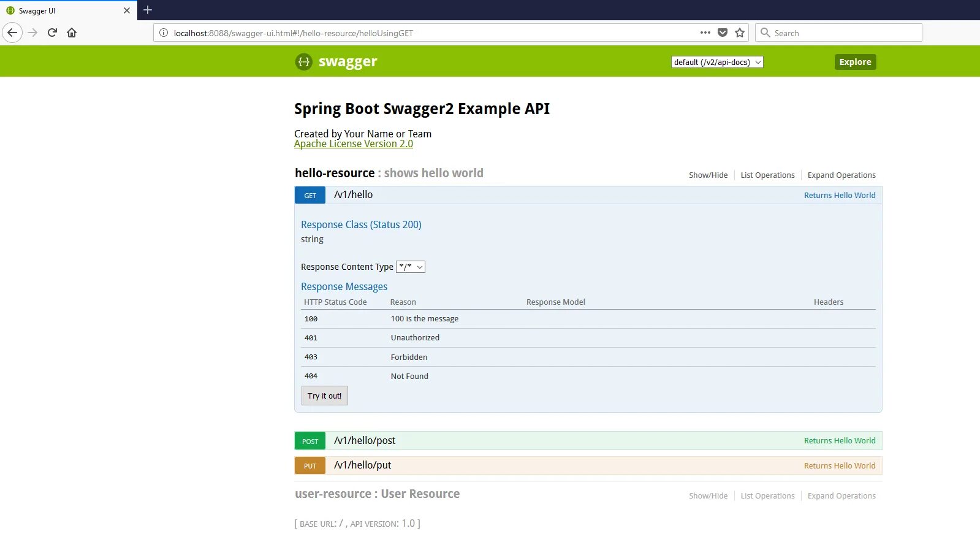Click the 'string' response class value
Image resolution: width=980 pixels, height=547 pixels.
(312, 239)
